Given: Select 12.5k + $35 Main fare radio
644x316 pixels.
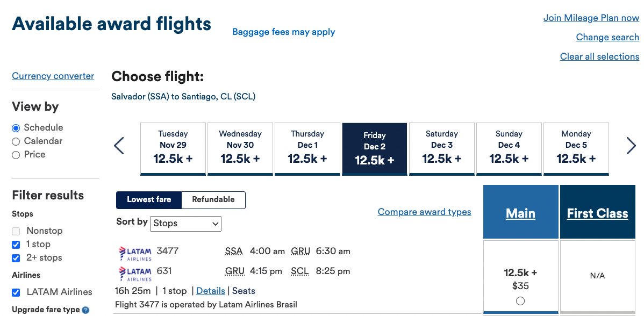Looking at the screenshot, I should [x=520, y=301].
